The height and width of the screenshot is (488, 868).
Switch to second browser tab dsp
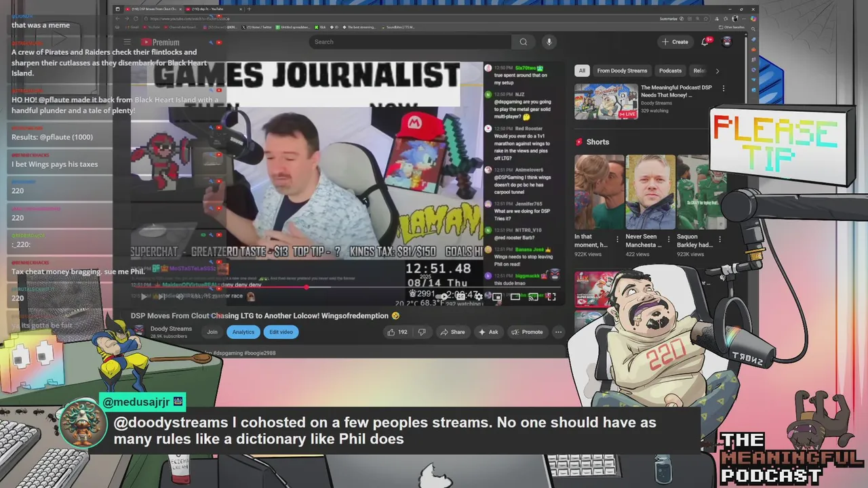pyautogui.click(x=212, y=9)
